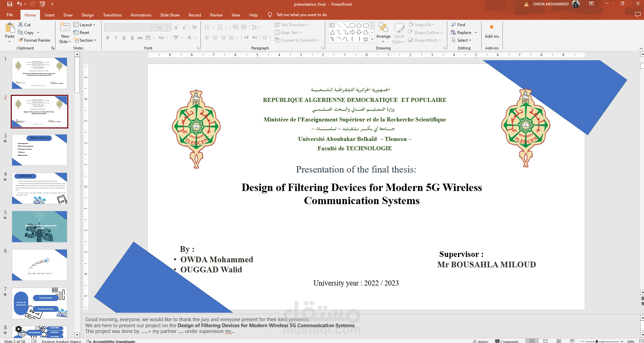This screenshot has width=644, height=343.
Task: Open the font size dropdown
Action: click(169, 27)
